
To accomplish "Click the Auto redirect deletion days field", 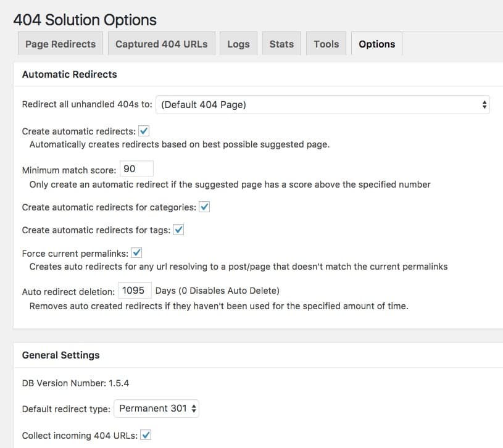I will (x=134, y=291).
